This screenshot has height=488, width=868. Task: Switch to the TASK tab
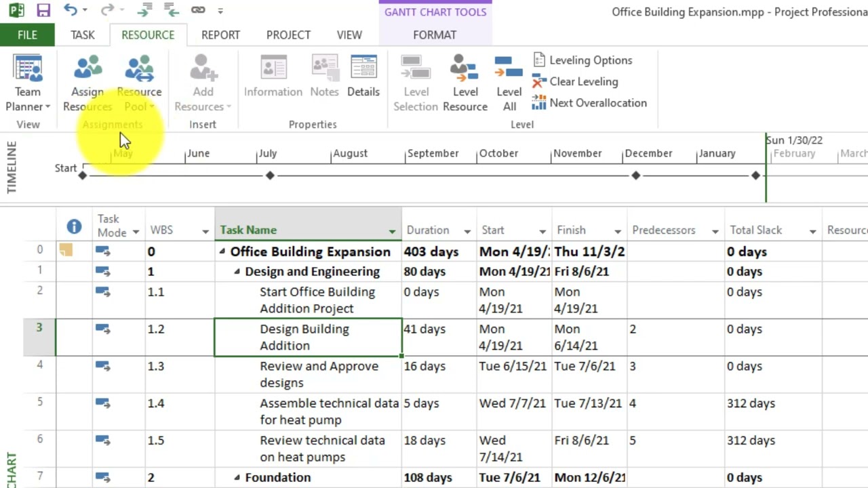pos(83,35)
